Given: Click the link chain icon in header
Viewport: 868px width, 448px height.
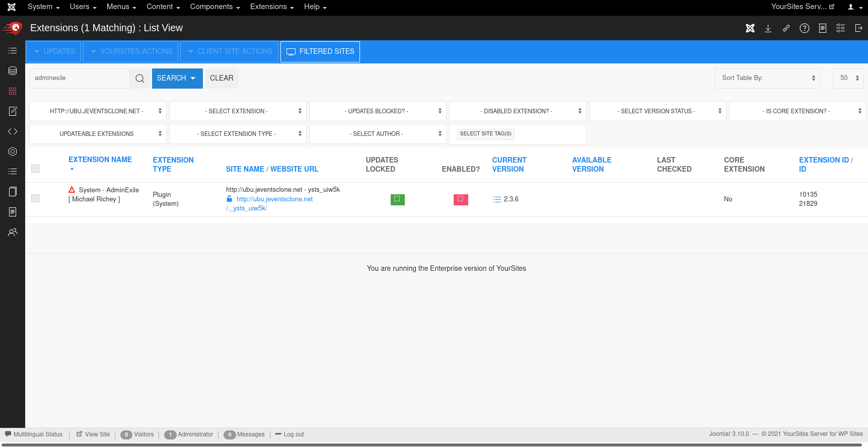Looking at the screenshot, I should (x=786, y=28).
